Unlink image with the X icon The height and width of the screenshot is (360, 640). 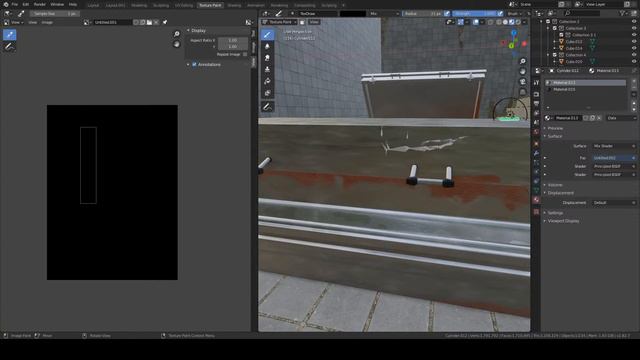point(156,22)
